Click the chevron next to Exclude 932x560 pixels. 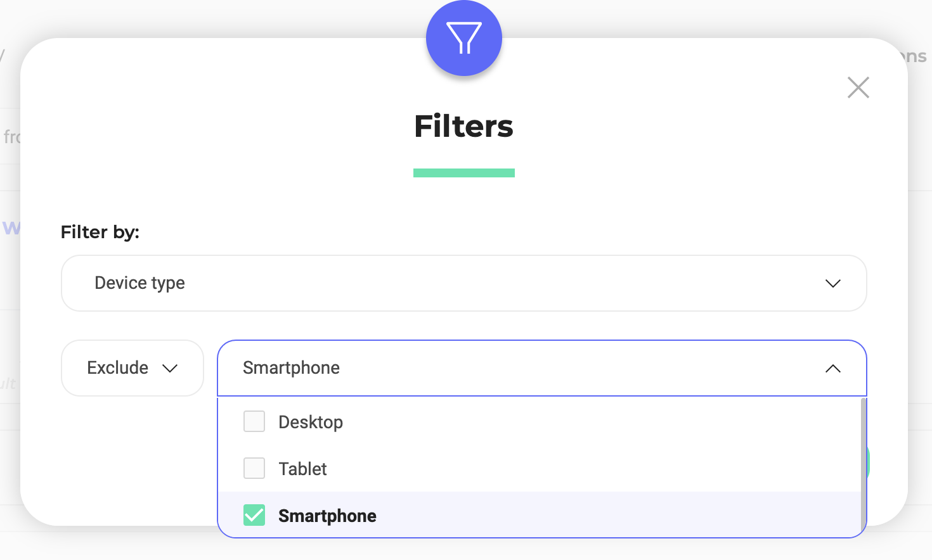point(170,368)
